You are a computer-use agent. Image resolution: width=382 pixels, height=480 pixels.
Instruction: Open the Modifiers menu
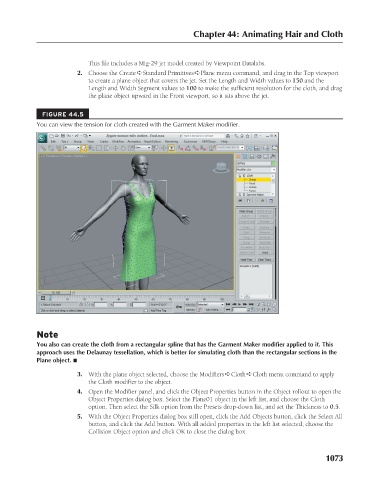pos(118,142)
